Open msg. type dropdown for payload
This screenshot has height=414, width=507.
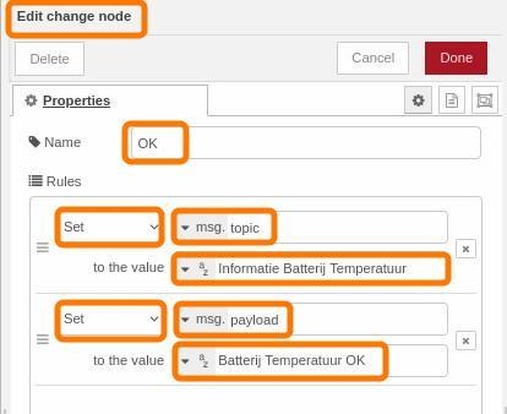[x=202, y=319]
